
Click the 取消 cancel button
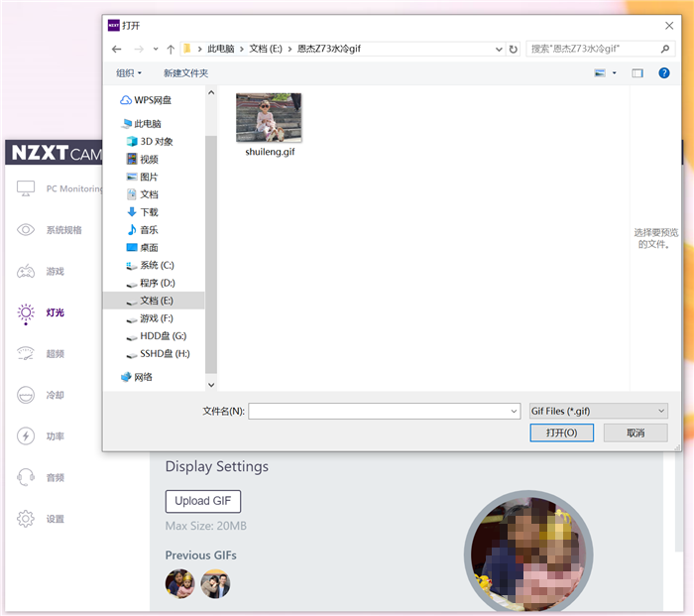pos(636,433)
